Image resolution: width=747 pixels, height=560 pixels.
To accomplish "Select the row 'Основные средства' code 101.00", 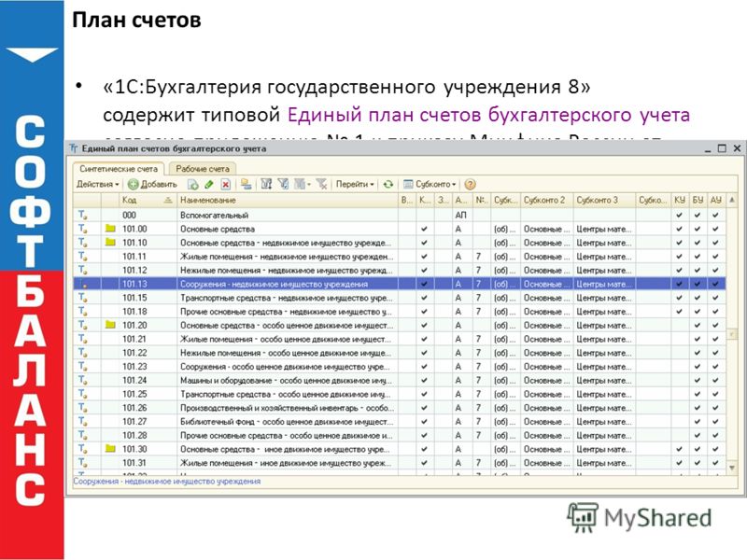I will pyautogui.click(x=400, y=229).
